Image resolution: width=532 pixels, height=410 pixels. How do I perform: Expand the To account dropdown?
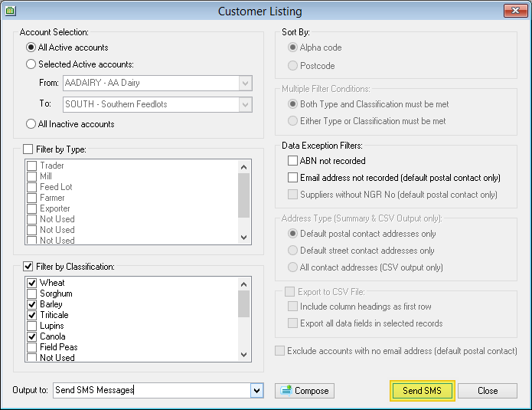(245, 104)
